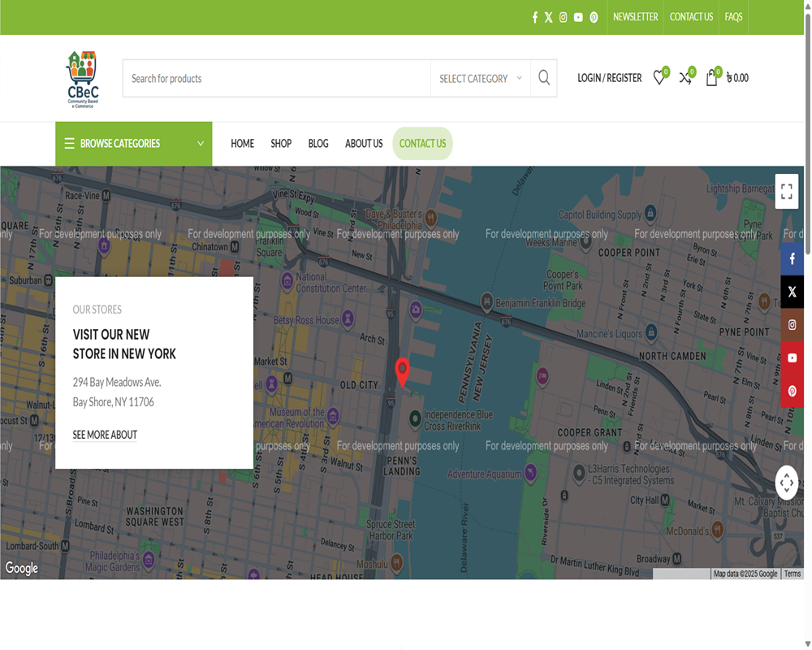Expand the Browse Categories menu
This screenshot has width=812, height=650.
tap(134, 144)
